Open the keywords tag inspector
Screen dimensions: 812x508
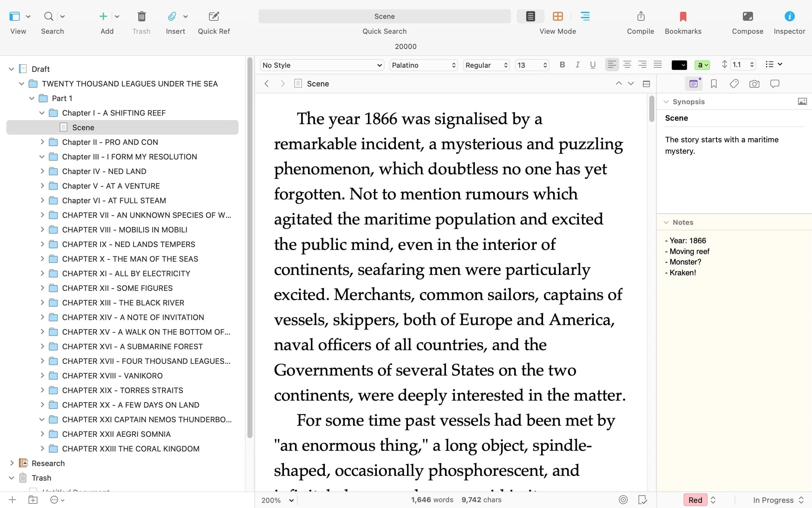point(734,83)
